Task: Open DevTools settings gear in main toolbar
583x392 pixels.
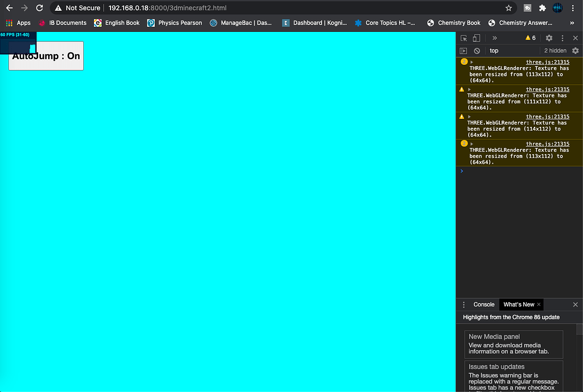Action: click(549, 38)
